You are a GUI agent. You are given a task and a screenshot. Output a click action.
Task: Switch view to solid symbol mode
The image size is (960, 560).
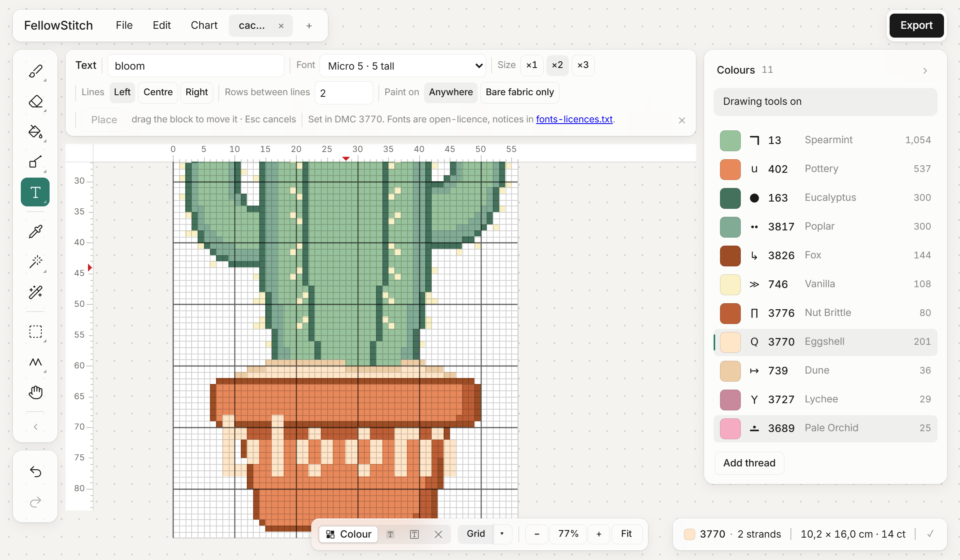[390, 534]
